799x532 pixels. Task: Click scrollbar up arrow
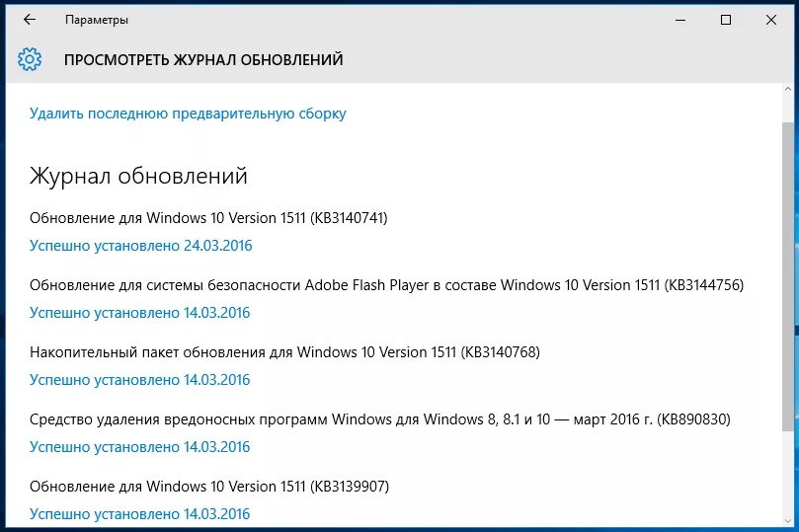click(x=788, y=89)
